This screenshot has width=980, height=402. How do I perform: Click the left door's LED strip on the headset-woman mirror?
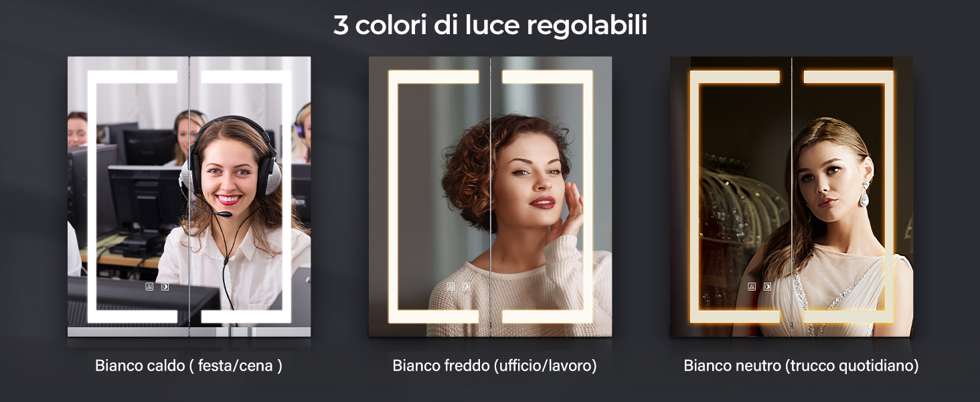[92, 196]
